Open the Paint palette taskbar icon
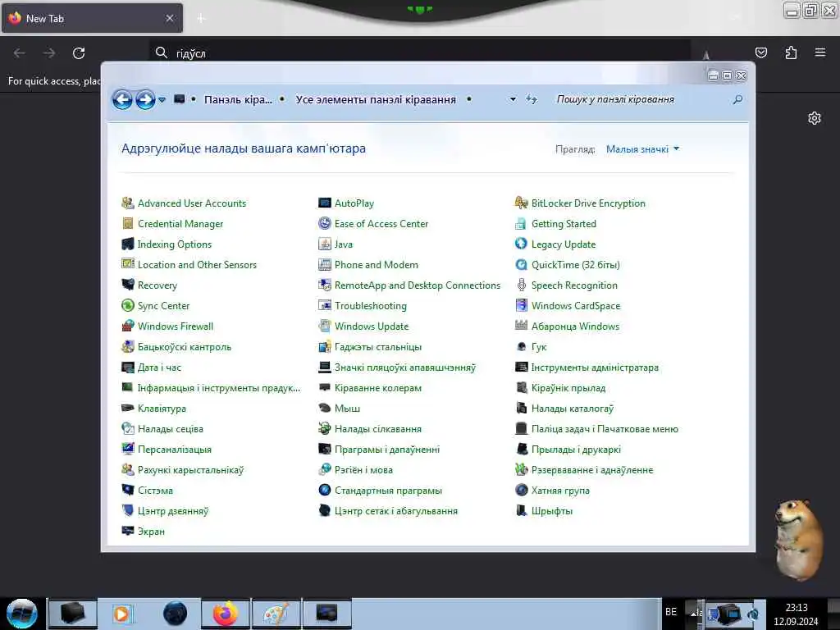 [x=276, y=614]
